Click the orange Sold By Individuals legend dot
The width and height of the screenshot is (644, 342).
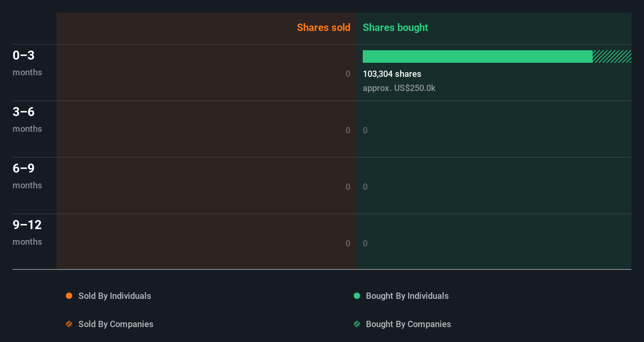[69, 296]
